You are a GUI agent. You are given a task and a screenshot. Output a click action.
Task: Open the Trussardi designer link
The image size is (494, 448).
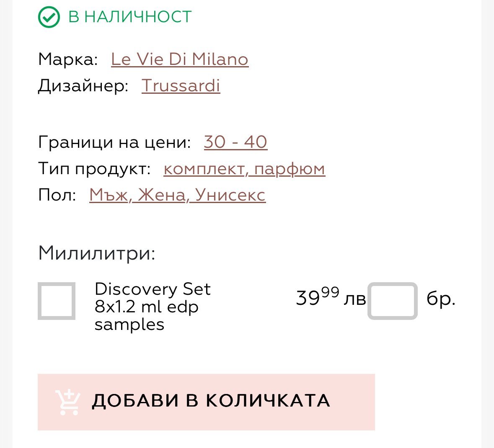(x=181, y=85)
